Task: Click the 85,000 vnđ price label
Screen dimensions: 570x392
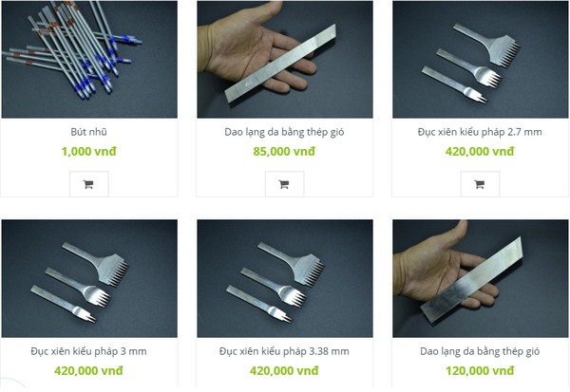Action: click(284, 152)
